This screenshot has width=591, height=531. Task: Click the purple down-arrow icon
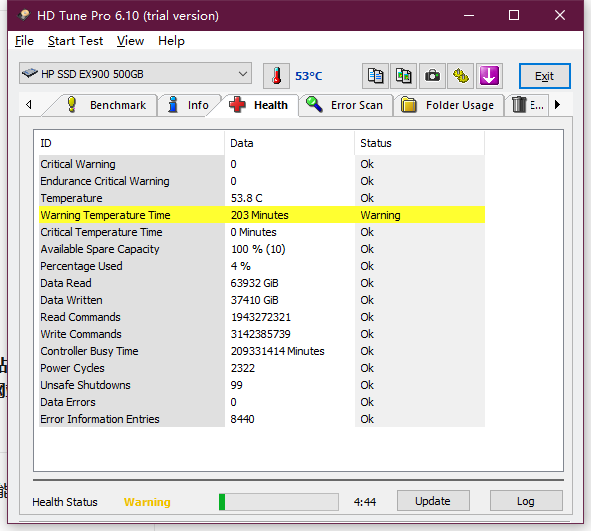(489, 76)
